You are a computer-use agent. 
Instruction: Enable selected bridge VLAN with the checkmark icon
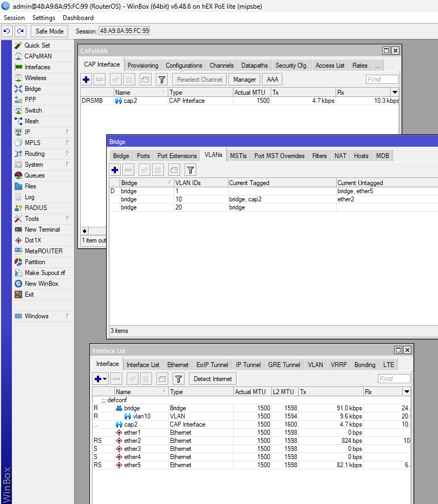click(144, 169)
